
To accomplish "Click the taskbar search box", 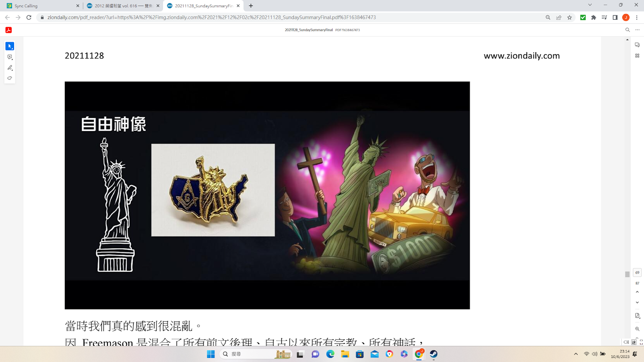I will click(x=256, y=354).
